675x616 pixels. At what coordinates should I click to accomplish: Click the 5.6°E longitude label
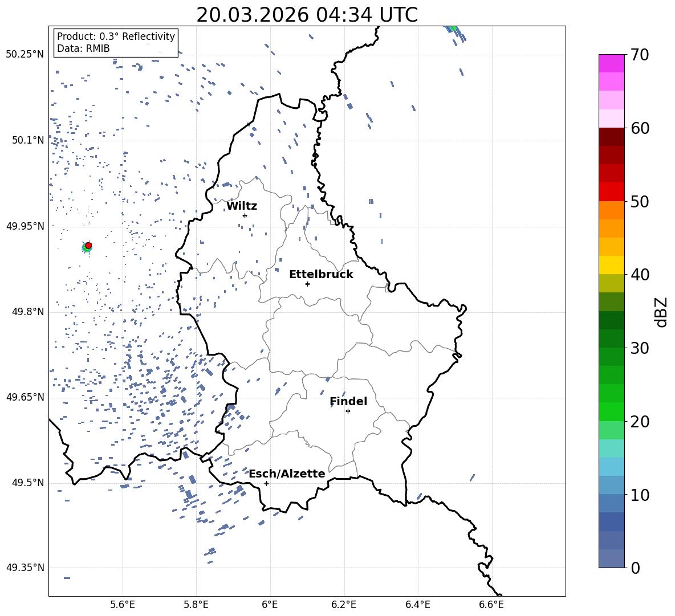point(123,605)
